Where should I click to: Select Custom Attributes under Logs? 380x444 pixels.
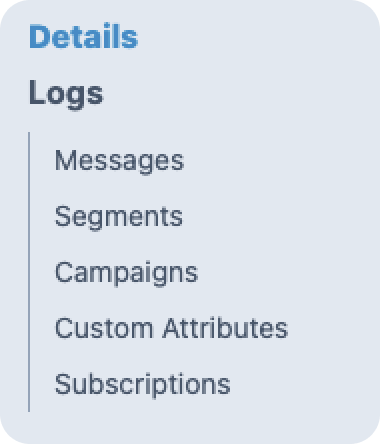click(171, 328)
